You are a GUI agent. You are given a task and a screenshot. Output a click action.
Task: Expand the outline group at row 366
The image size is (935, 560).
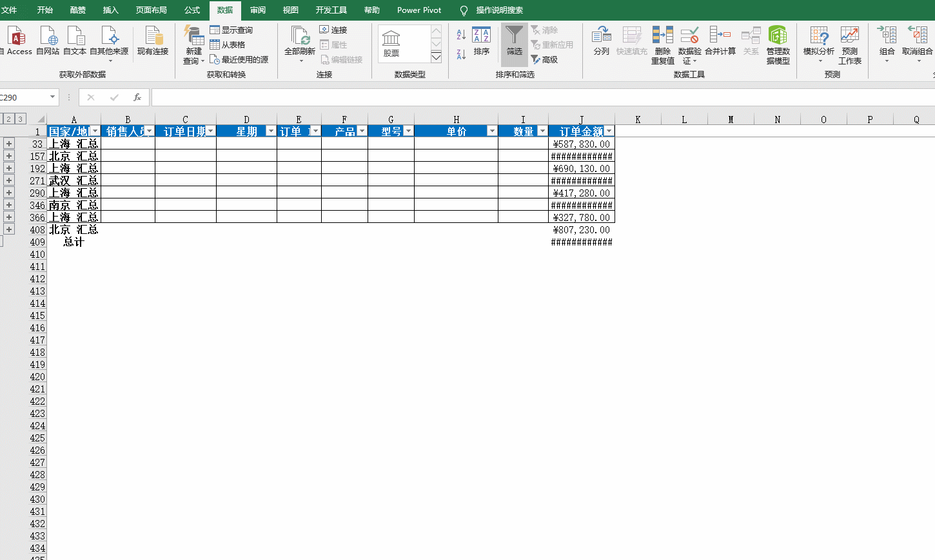click(x=9, y=217)
